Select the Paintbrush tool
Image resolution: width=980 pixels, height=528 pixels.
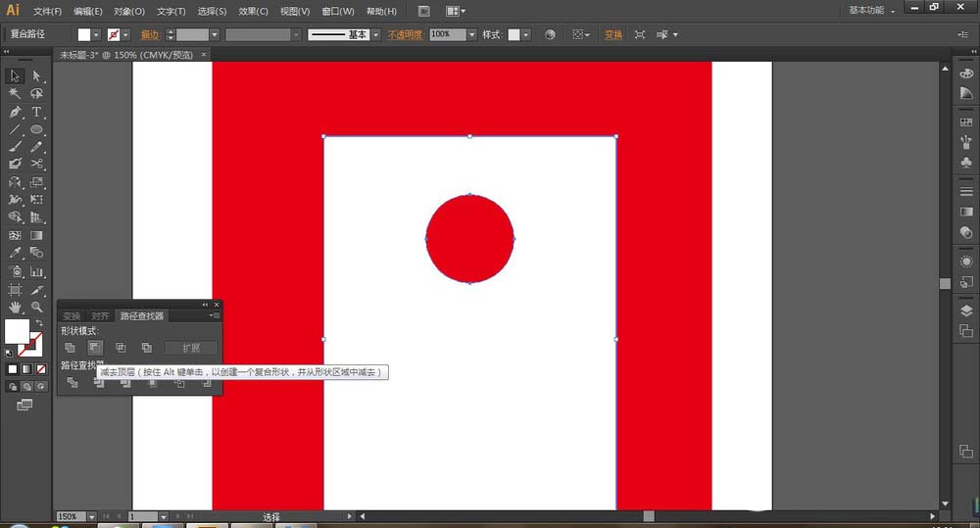coord(15,147)
